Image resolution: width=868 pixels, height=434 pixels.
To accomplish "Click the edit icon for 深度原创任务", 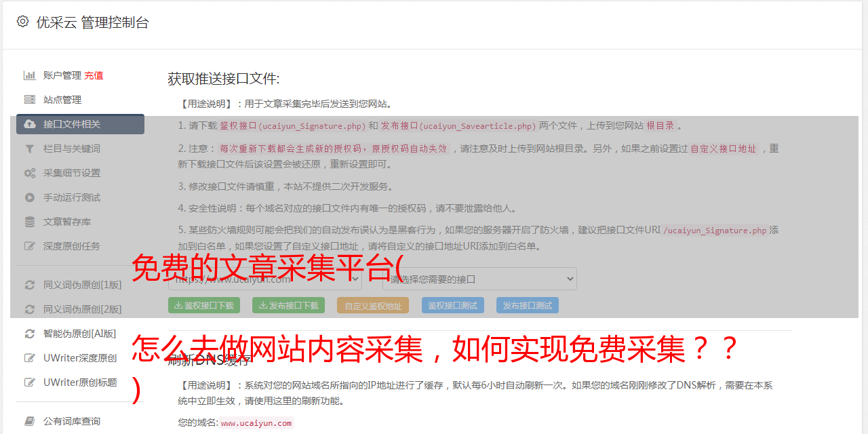I will (30, 246).
